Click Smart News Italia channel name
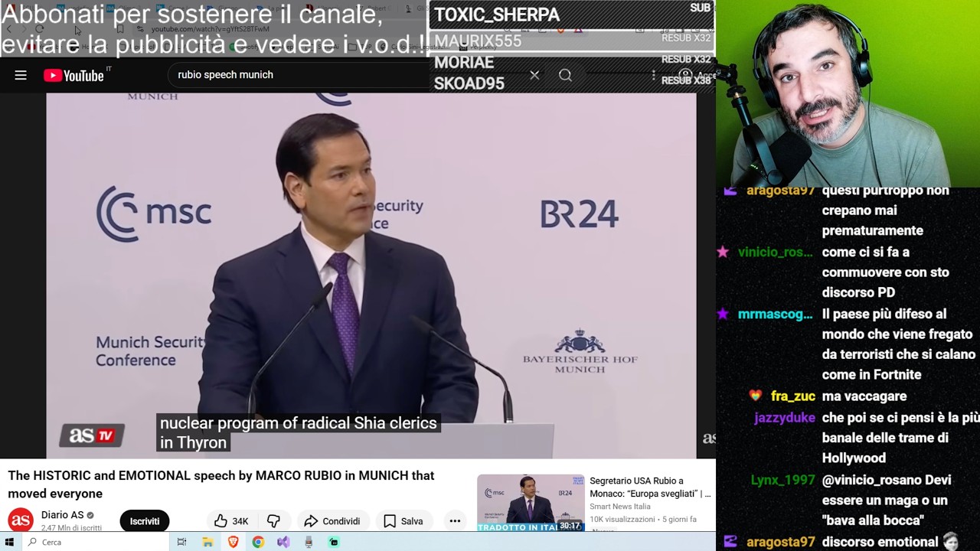 [x=620, y=507]
